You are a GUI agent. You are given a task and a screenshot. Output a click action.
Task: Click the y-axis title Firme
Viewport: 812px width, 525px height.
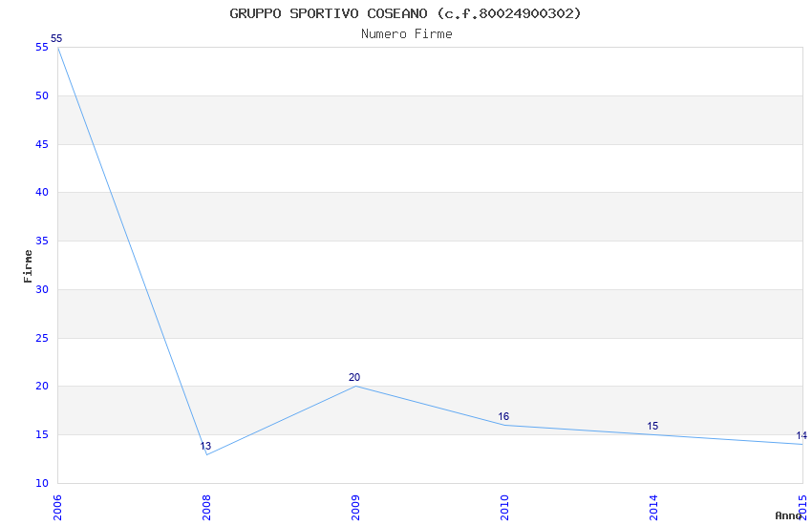tap(28, 266)
